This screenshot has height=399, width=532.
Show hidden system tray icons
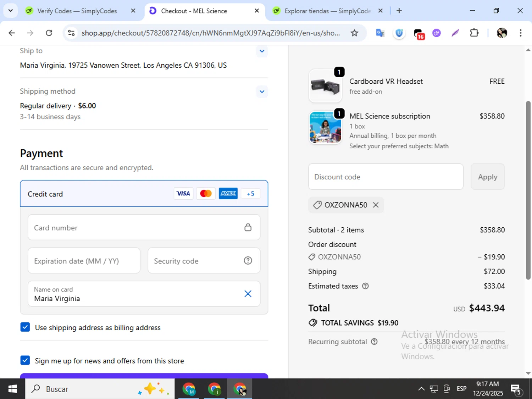(421, 389)
